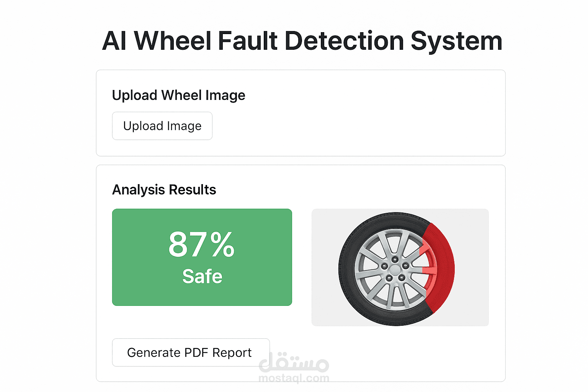588x392 pixels.
Task: Open the analyzed wheel image preview
Action: point(400,267)
